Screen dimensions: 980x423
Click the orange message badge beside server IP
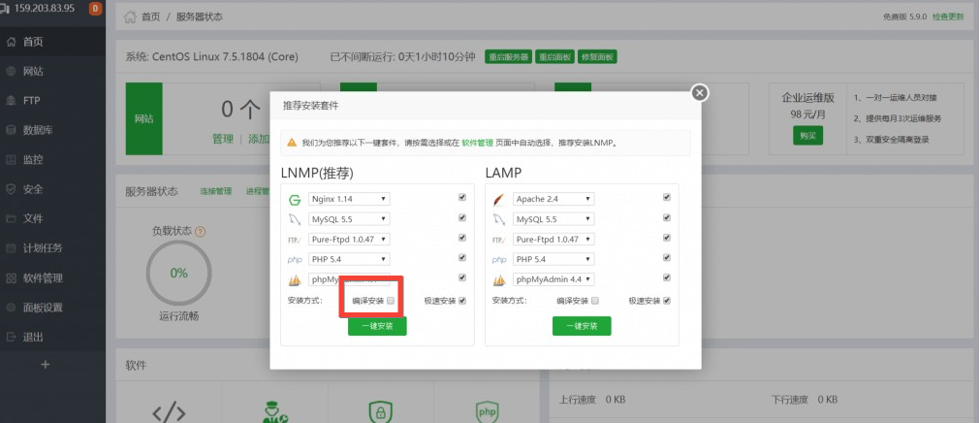tap(95, 9)
